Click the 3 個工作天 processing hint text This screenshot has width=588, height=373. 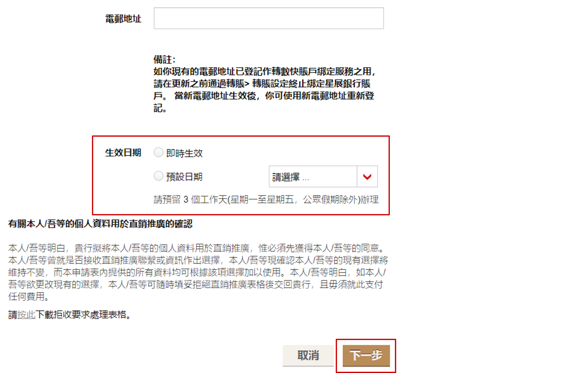point(266,199)
